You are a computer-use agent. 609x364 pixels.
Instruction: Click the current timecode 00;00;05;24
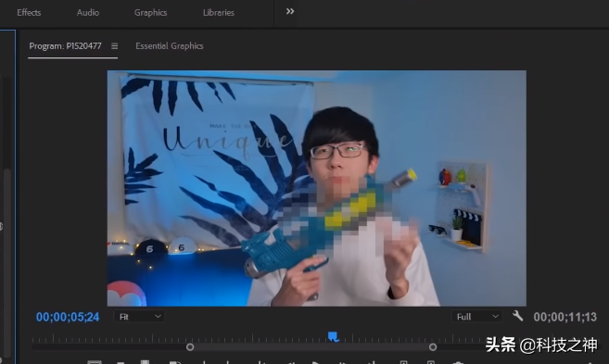tap(68, 317)
